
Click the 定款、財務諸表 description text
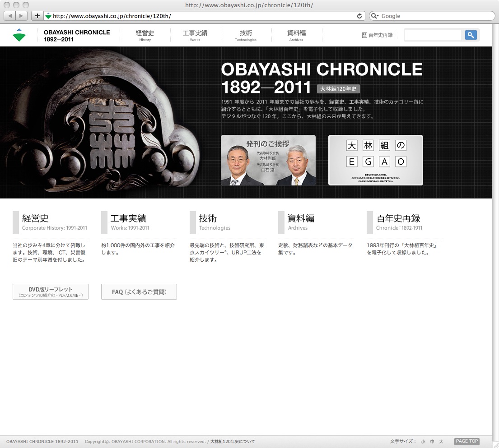315,249
